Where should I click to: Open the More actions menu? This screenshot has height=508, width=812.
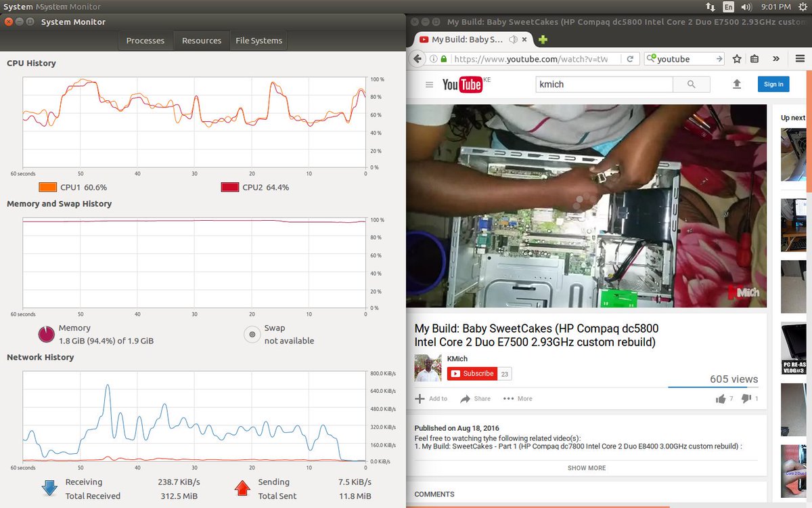518,398
